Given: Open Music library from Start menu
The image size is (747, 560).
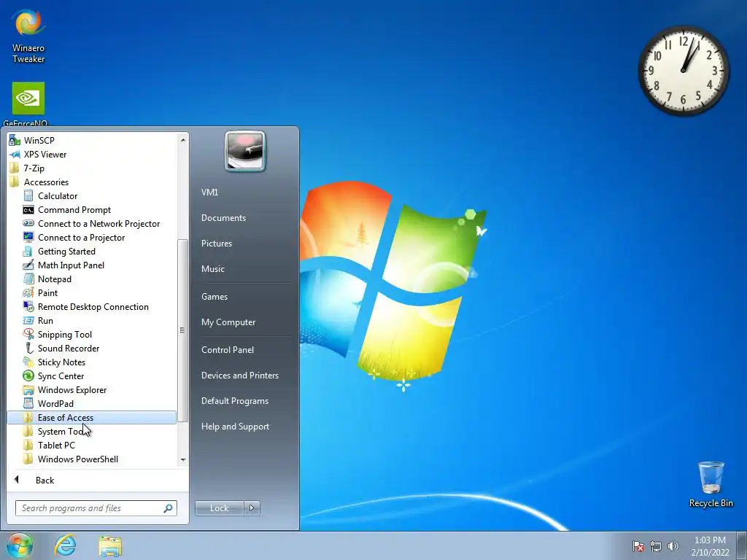Looking at the screenshot, I should coord(212,269).
